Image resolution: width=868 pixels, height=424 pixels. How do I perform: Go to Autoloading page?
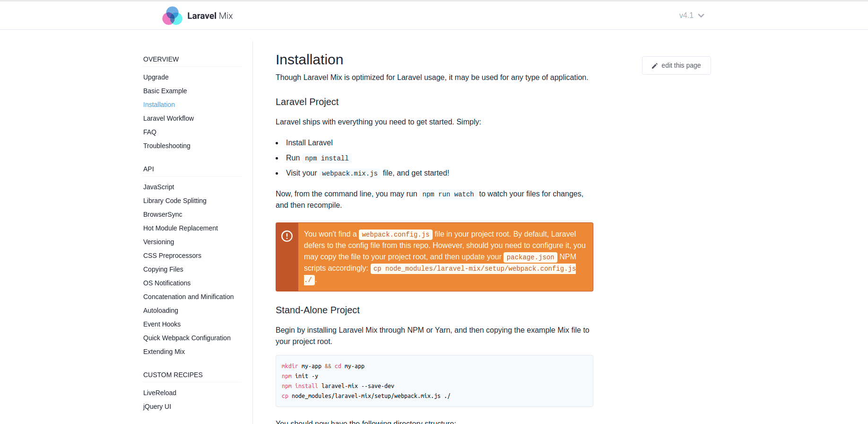coord(161,310)
